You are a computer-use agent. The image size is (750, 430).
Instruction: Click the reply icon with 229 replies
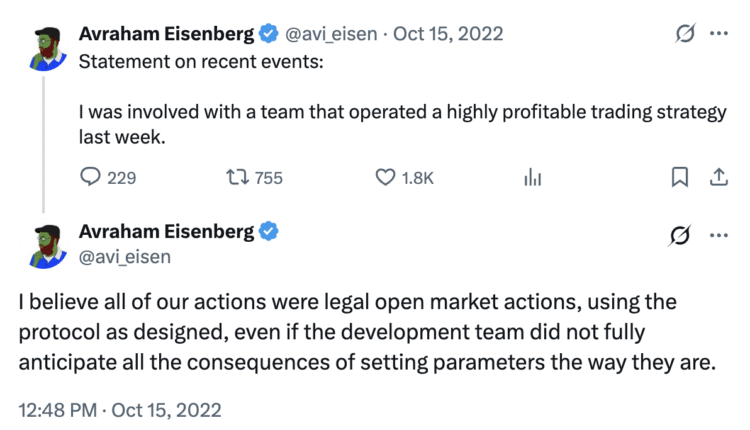click(91, 178)
